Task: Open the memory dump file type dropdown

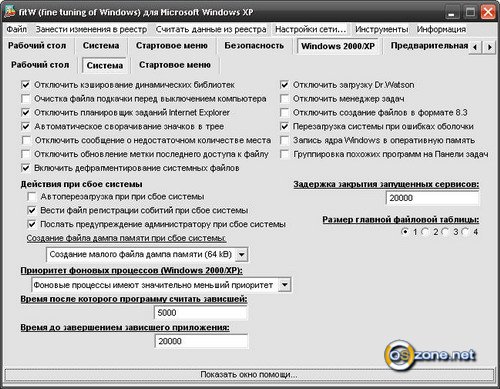Action: (x=241, y=255)
